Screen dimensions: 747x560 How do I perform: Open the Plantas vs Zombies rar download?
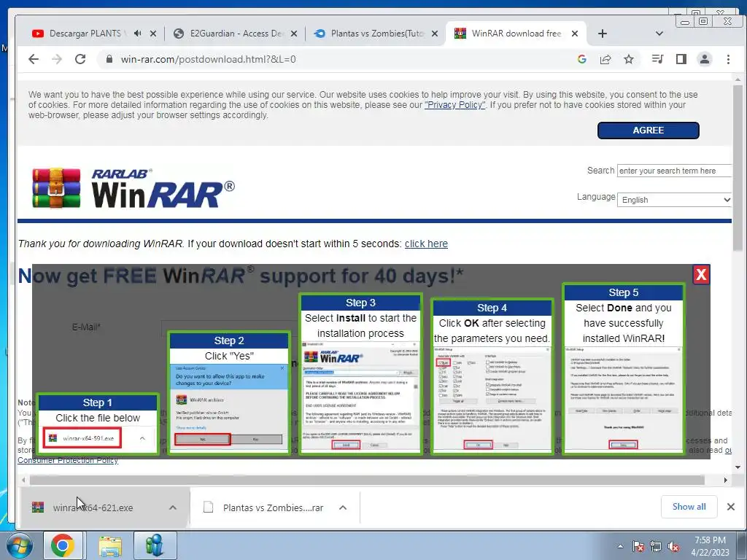(x=273, y=507)
